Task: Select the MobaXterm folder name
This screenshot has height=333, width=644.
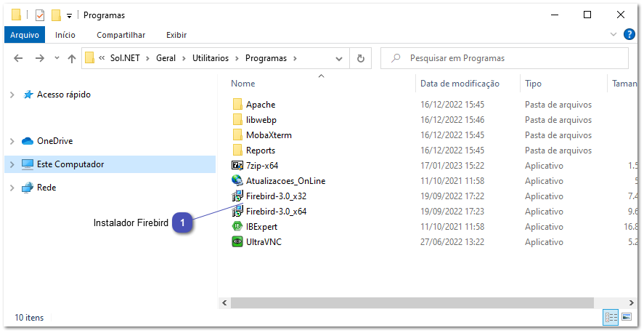Action: [269, 135]
